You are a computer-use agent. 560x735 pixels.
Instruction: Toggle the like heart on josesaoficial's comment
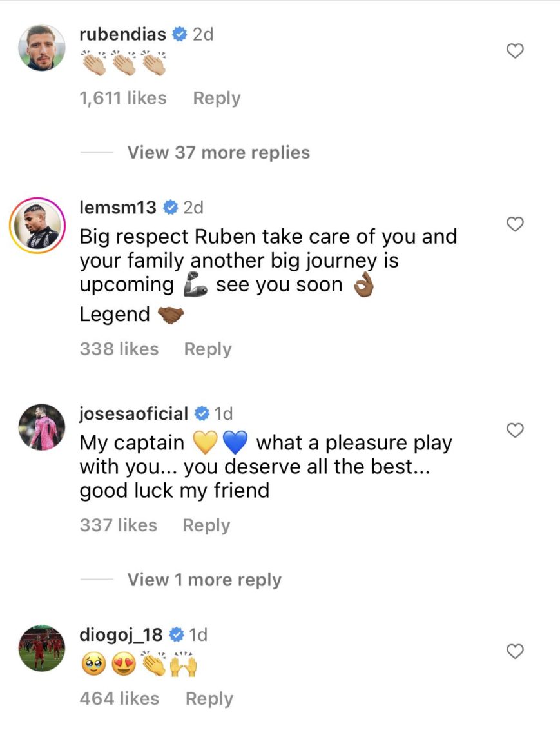[515, 430]
